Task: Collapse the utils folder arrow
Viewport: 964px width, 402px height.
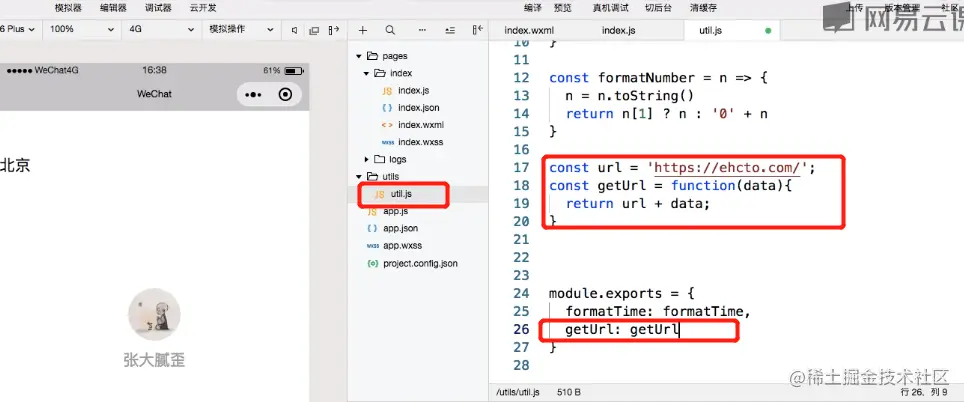Action: coord(358,176)
